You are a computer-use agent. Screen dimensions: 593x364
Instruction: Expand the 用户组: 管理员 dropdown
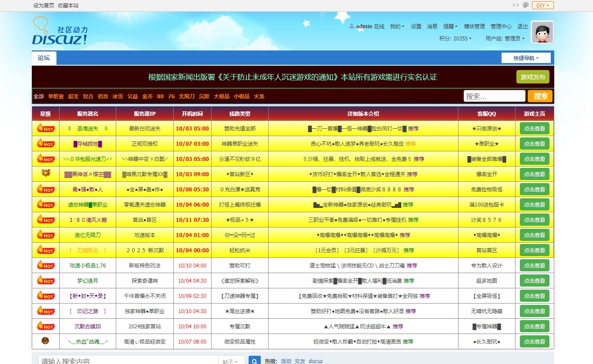[x=505, y=39]
